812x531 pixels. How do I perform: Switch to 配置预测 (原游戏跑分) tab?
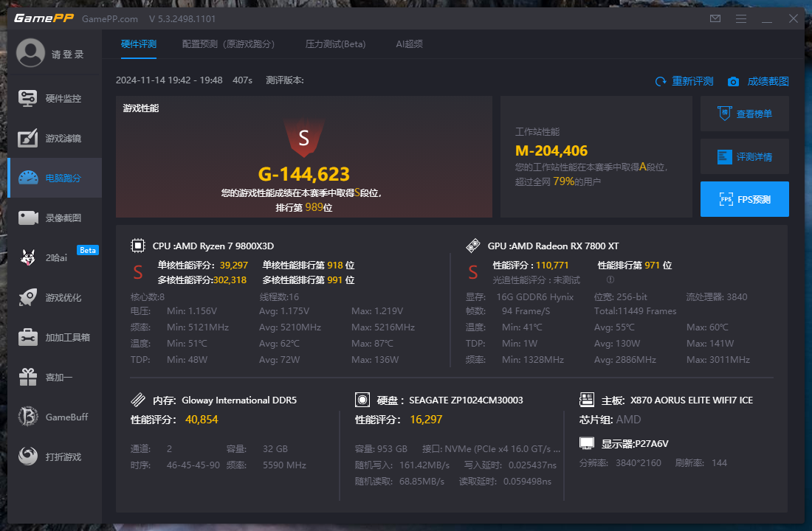[x=228, y=44]
